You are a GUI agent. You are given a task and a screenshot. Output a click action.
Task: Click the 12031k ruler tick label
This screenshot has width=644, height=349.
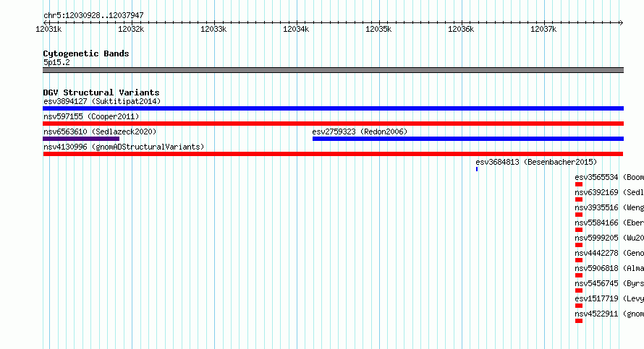click(48, 29)
